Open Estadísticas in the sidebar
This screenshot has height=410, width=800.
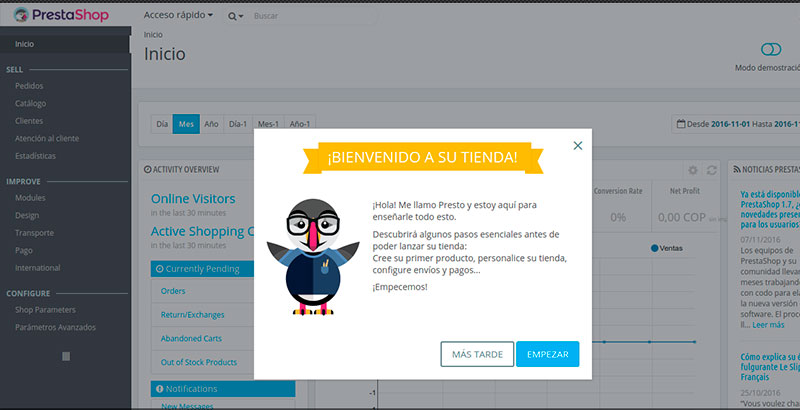35,156
